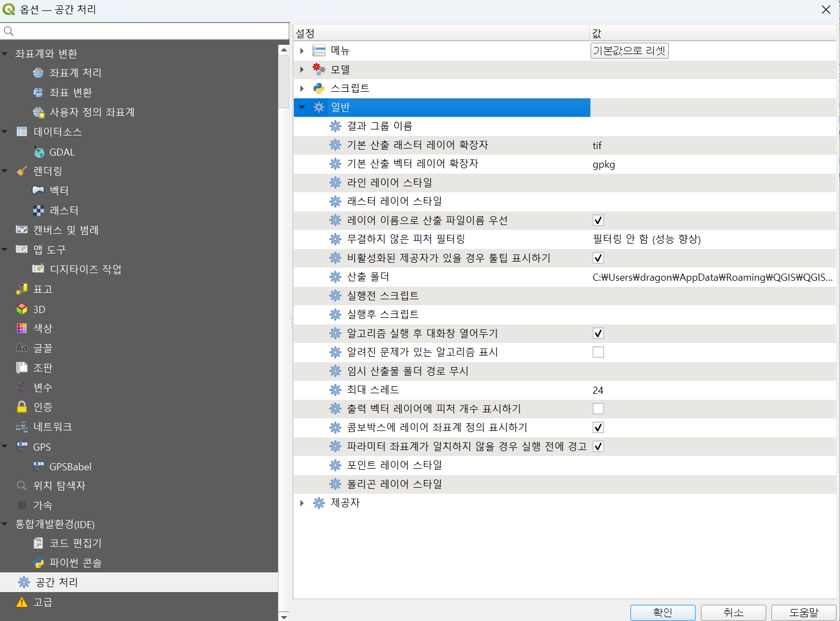Image resolution: width=840 pixels, height=621 pixels.
Task: Uncheck 알고리즘 실행 후 대화창 열어두기
Action: tap(598, 333)
